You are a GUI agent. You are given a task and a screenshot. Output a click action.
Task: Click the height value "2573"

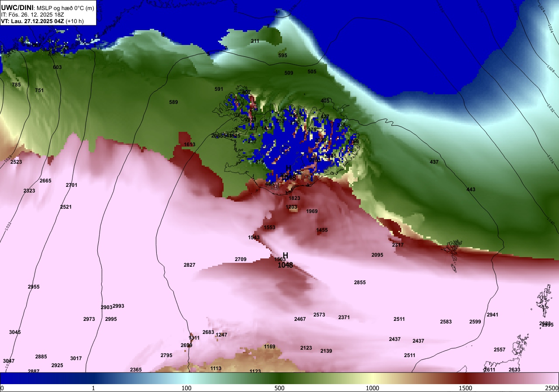(x=319, y=315)
